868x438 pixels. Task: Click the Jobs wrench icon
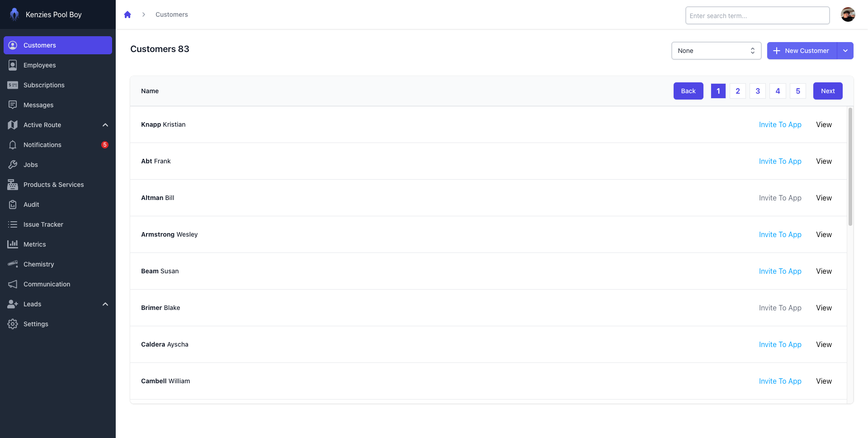click(x=13, y=165)
